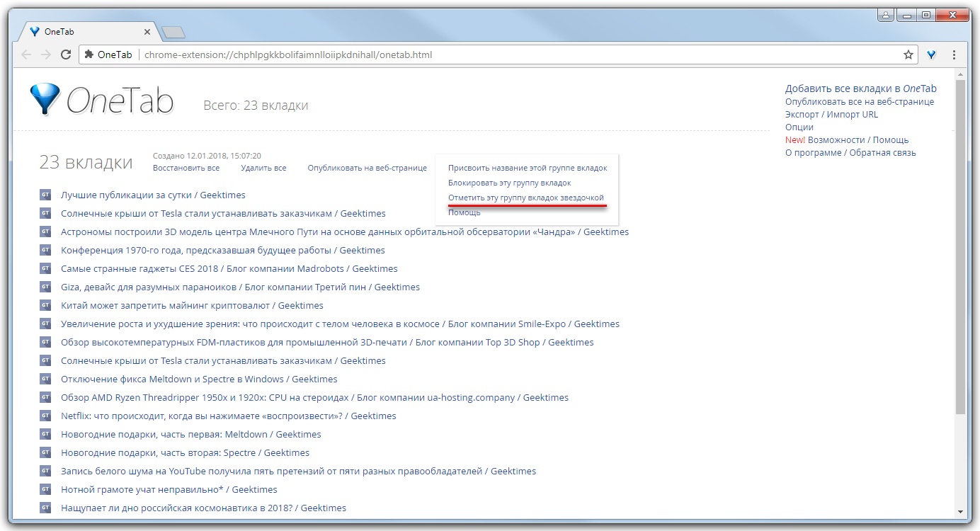The image size is (980, 531).
Task: Open article 'Конференция 1970-го года, предсказавшая будущее работы'
Action: [x=223, y=250]
